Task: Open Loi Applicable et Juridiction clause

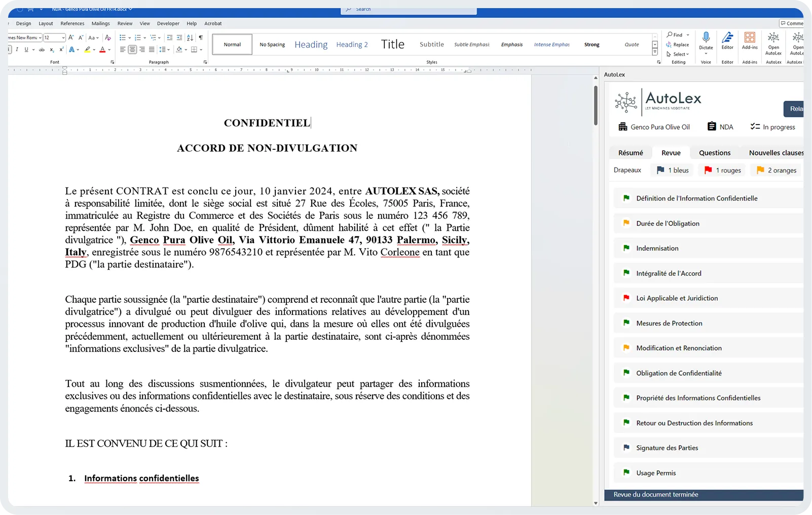Action: (708, 298)
